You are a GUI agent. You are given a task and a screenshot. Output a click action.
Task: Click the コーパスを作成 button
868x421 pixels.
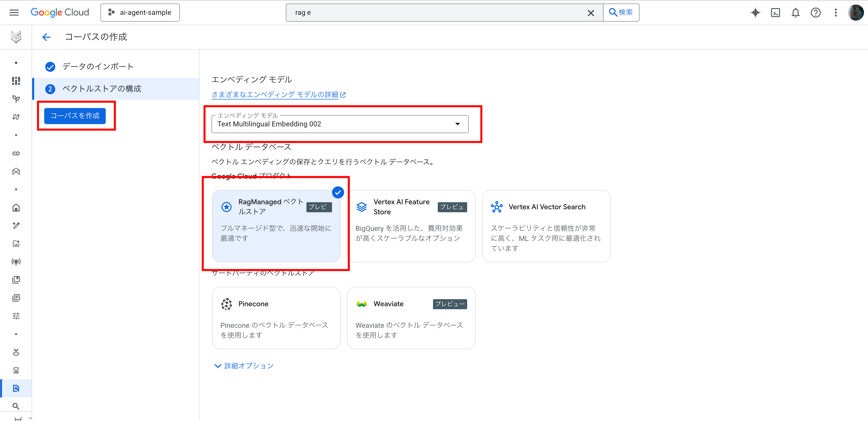[x=75, y=116]
